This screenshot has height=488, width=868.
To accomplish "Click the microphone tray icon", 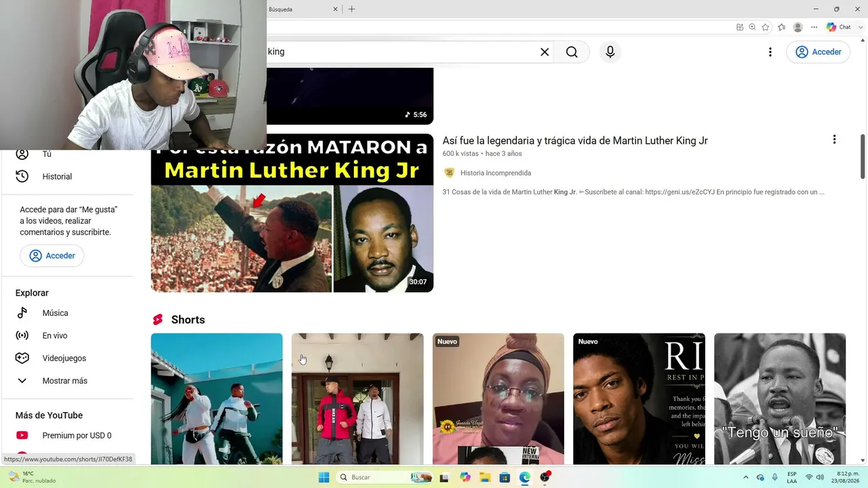I will pyautogui.click(x=775, y=477).
